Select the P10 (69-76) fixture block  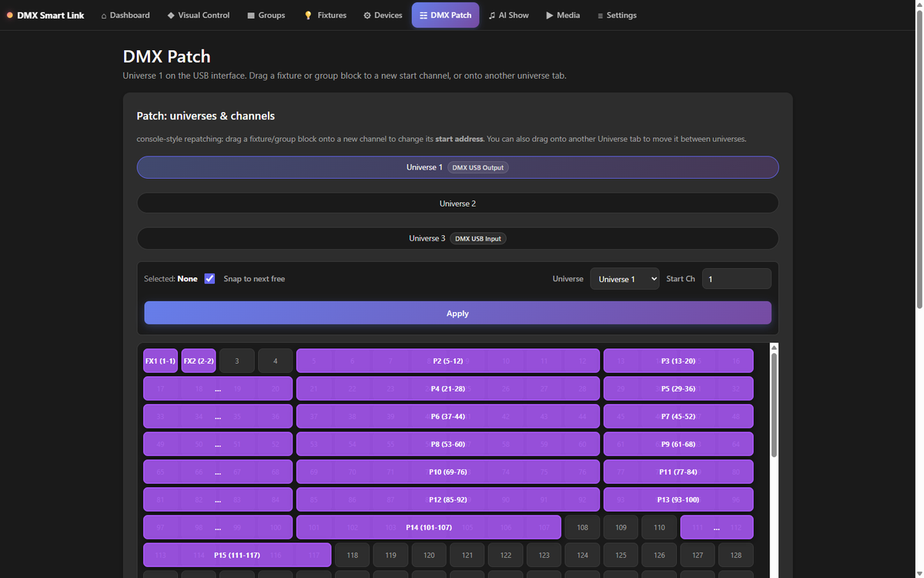[447, 472]
